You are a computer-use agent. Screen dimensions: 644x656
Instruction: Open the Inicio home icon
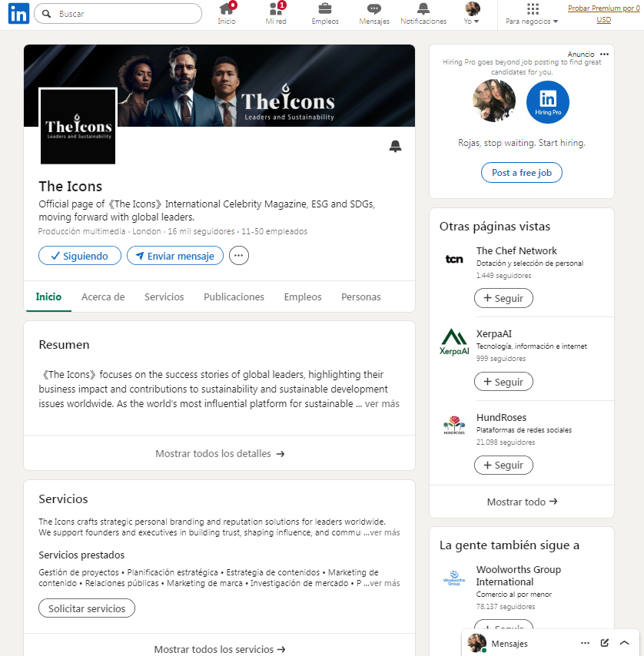pos(227,8)
